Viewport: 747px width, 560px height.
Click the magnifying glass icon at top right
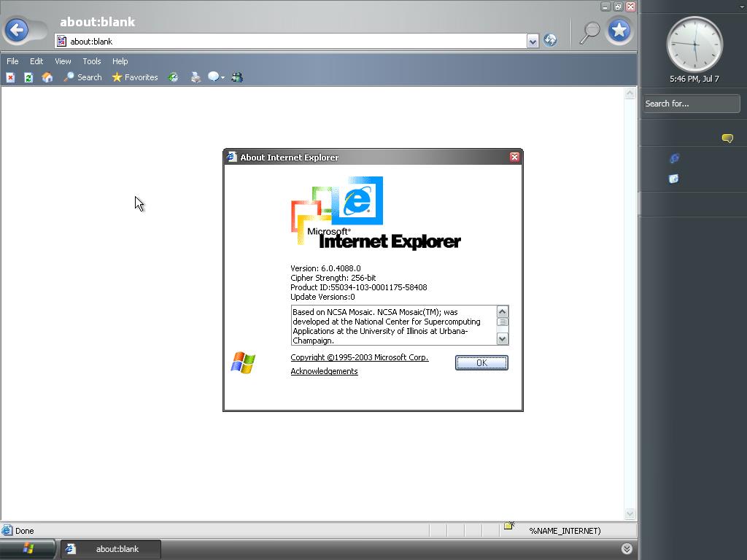(x=589, y=32)
